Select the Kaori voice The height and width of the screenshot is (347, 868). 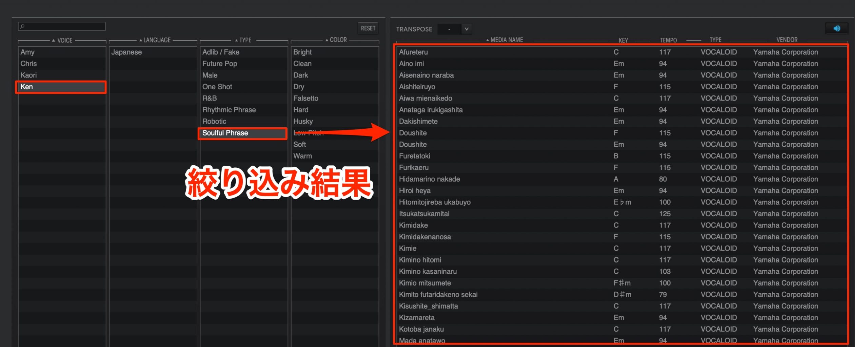[x=62, y=75]
